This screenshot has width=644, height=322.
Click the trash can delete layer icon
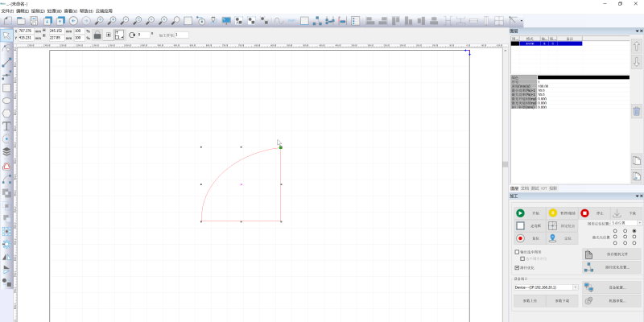coord(636,111)
